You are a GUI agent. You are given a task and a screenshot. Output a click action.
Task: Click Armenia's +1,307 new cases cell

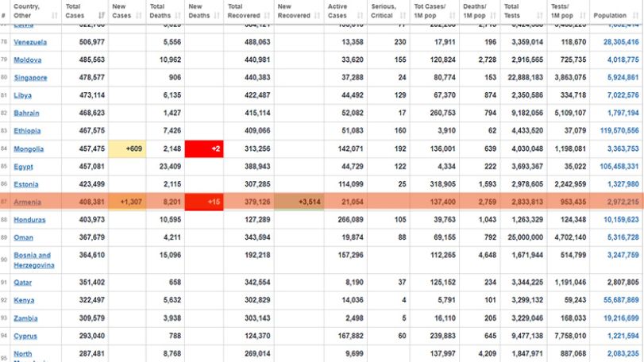point(127,202)
